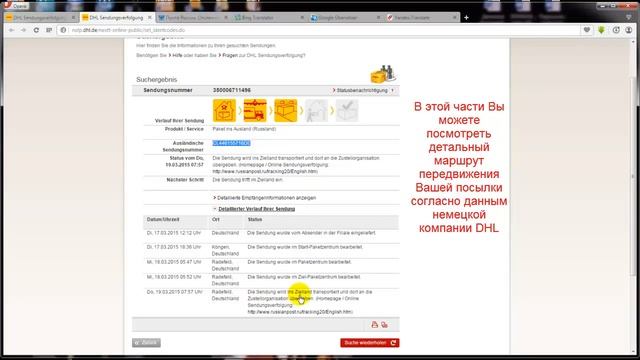Open the Hilfe link
Screen dimensions: 640x360
click(x=177, y=55)
